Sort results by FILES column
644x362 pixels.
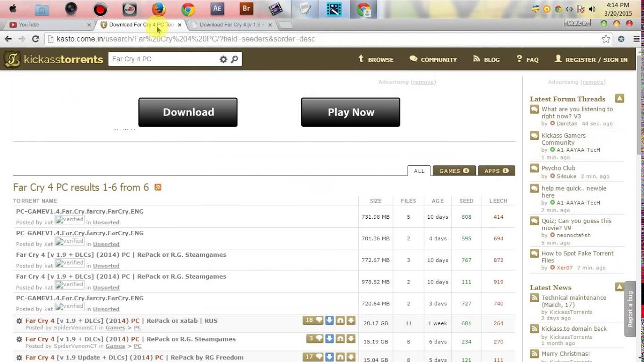click(408, 201)
